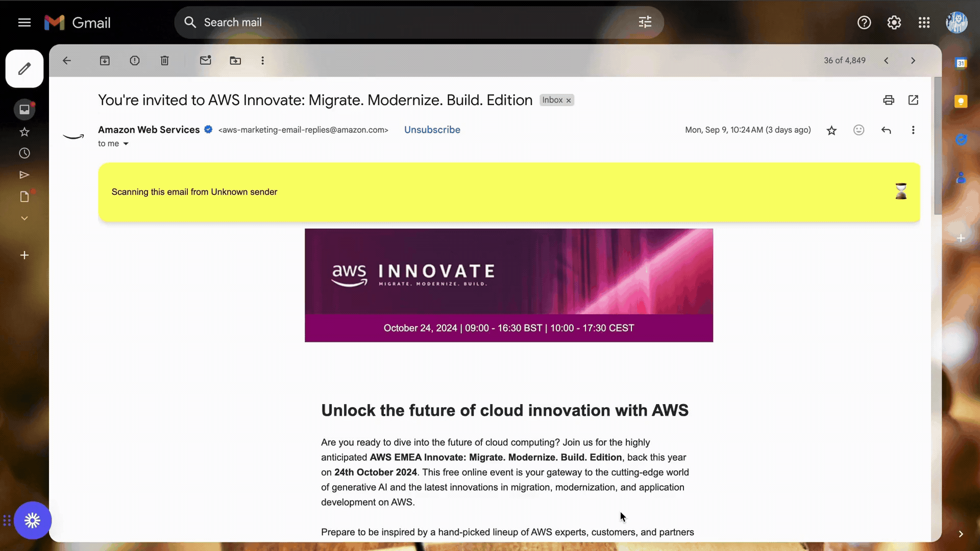
Task: Report email as spam
Action: 135,61
